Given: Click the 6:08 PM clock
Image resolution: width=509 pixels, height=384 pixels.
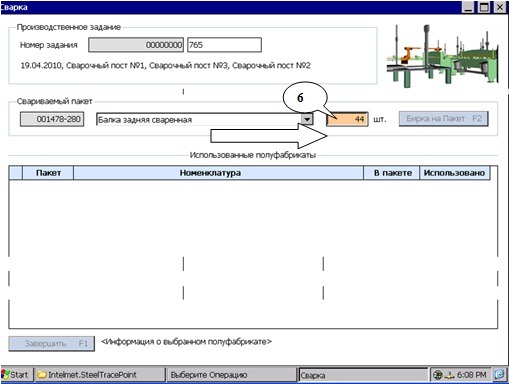Looking at the screenshot, I should pyautogui.click(x=471, y=375).
